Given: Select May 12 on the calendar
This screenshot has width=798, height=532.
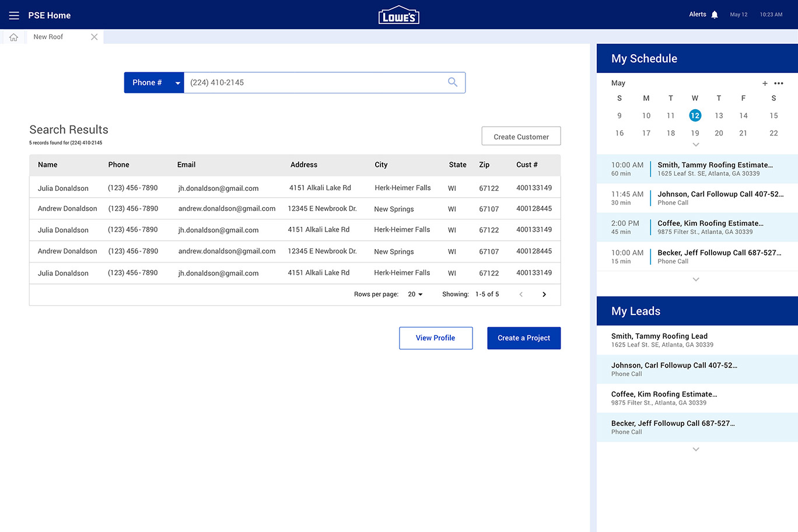Looking at the screenshot, I should pyautogui.click(x=695, y=116).
